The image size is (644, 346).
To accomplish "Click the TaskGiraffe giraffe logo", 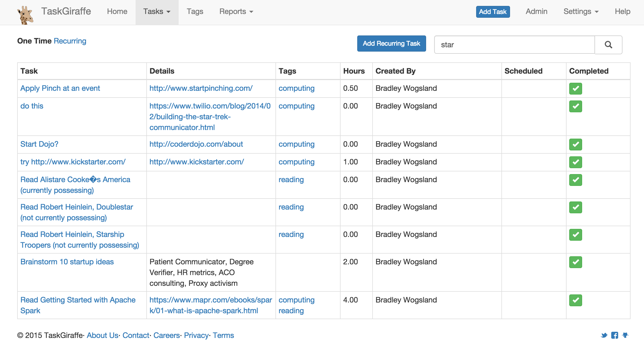I will pyautogui.click(x=25, y=15).
